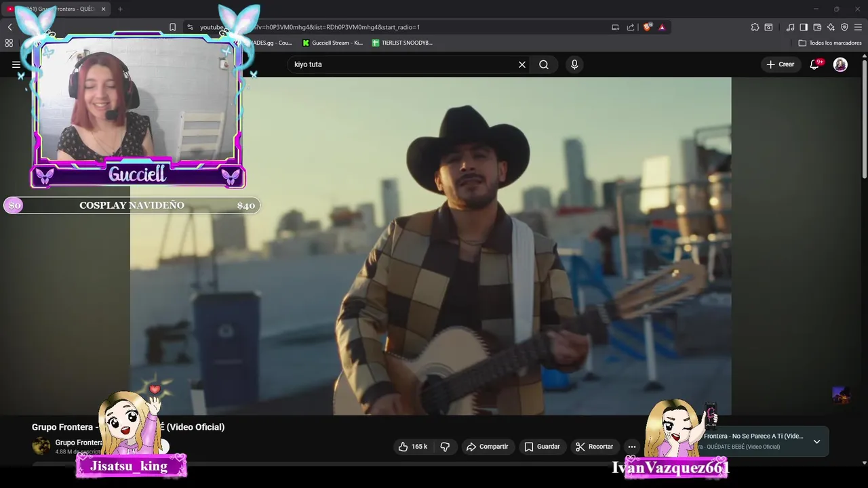This screenshot has width=868, height=488.
Task: Share this page from the address bar
Action: click(631, 27)
